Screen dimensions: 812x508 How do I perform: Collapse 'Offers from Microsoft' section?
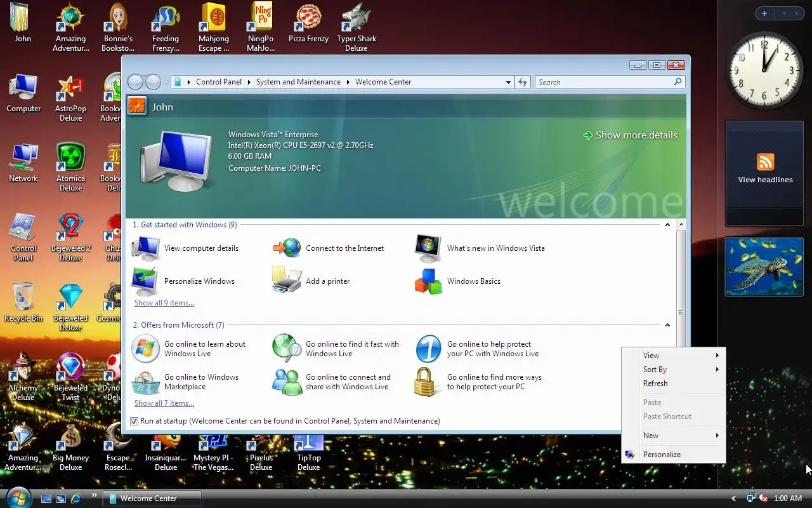coord(667,325)
